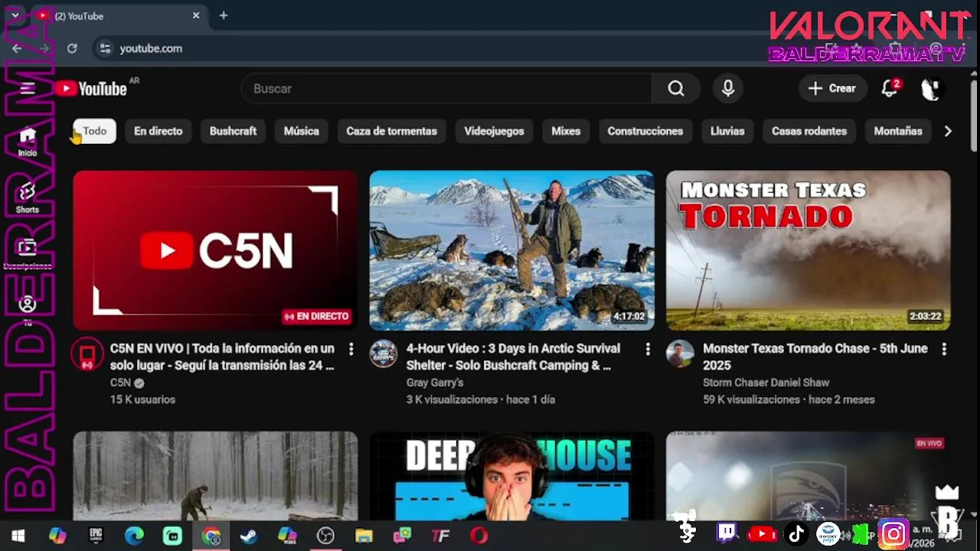
Task: Click the search magnifier button
Action: click(x=675, y=89)
